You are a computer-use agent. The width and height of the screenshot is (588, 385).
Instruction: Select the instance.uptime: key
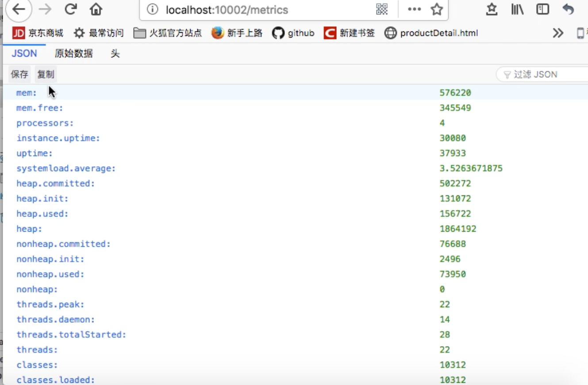pos(58,138)
